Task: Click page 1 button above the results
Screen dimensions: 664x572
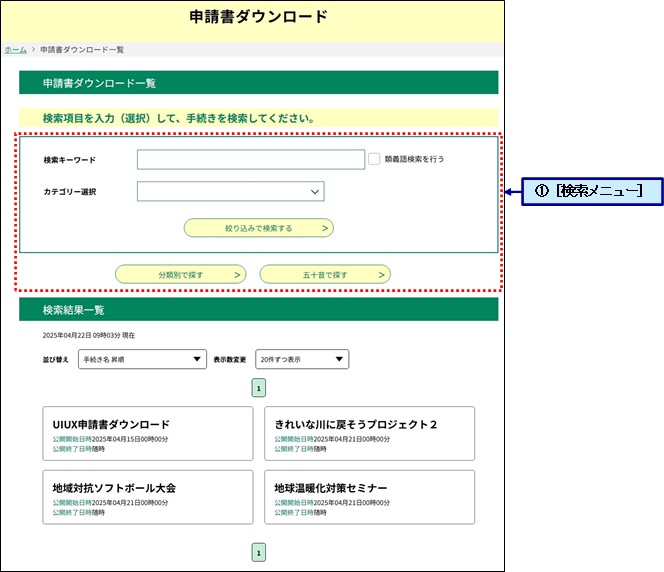Action: (x=258, y=388)
